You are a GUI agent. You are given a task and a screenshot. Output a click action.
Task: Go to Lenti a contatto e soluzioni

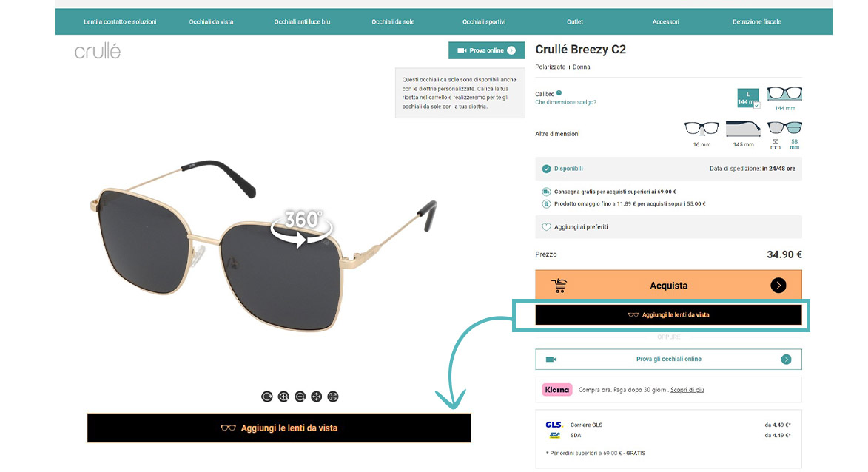[x=120, y=22]
